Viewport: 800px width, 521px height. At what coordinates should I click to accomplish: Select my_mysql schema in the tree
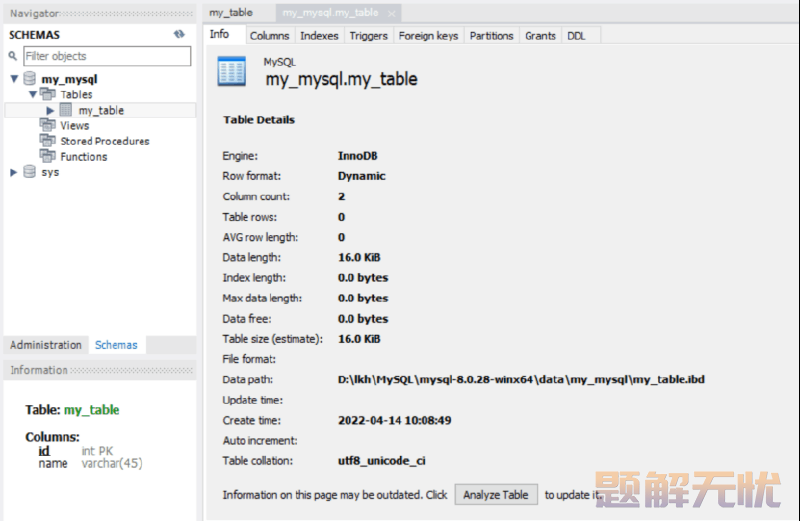click(x=69, y=79)
